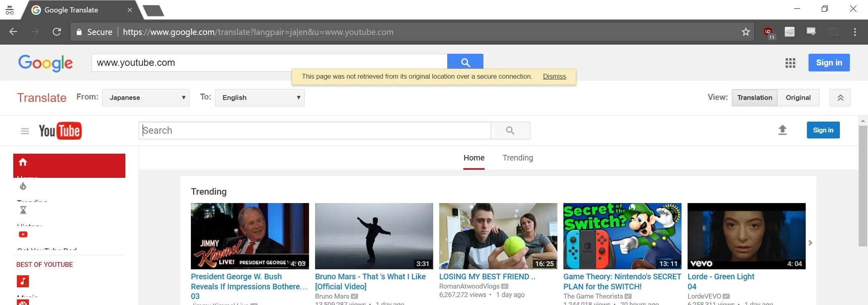
Task: Select the Home icon in the sidebar
Action: tap(23, 162)
